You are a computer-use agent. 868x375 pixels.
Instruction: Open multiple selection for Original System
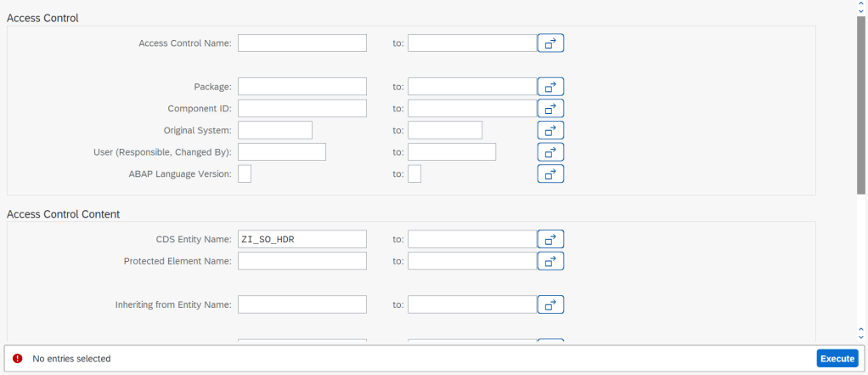click(x=550, y=131)
